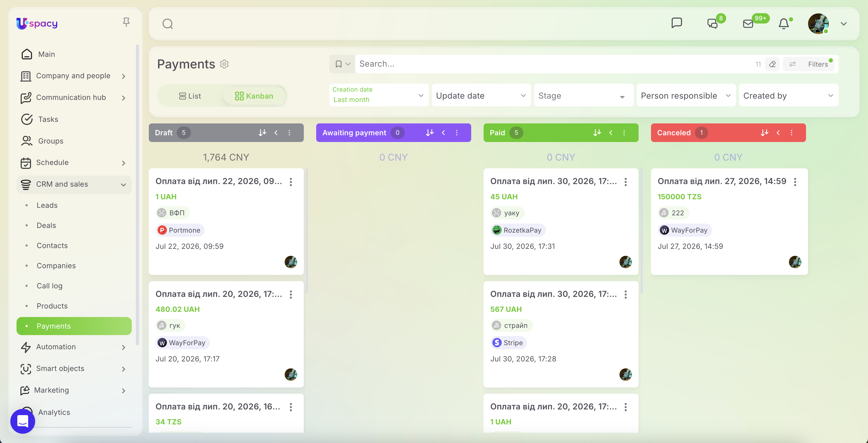Open menu for the 480.02 UAH card
This screenshot has height=443, width=868.
point(291,295)
